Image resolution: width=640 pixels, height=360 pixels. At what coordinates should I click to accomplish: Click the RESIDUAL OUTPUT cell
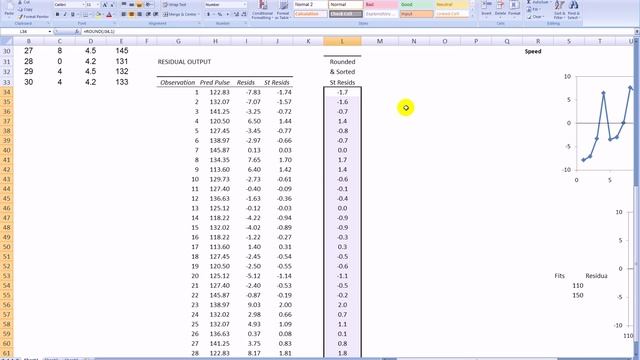(x=184, y=62)
